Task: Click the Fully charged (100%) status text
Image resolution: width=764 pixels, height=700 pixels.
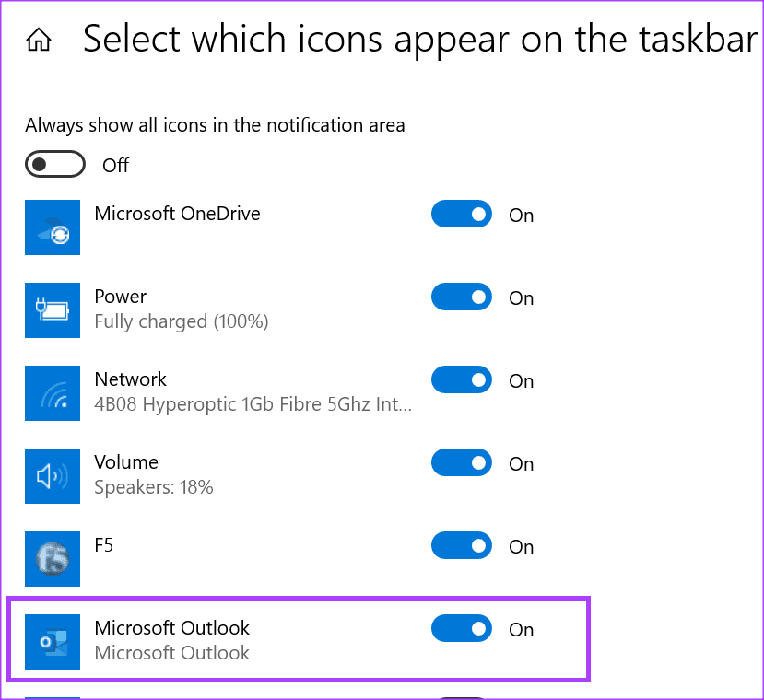Action: click(182, 322)
